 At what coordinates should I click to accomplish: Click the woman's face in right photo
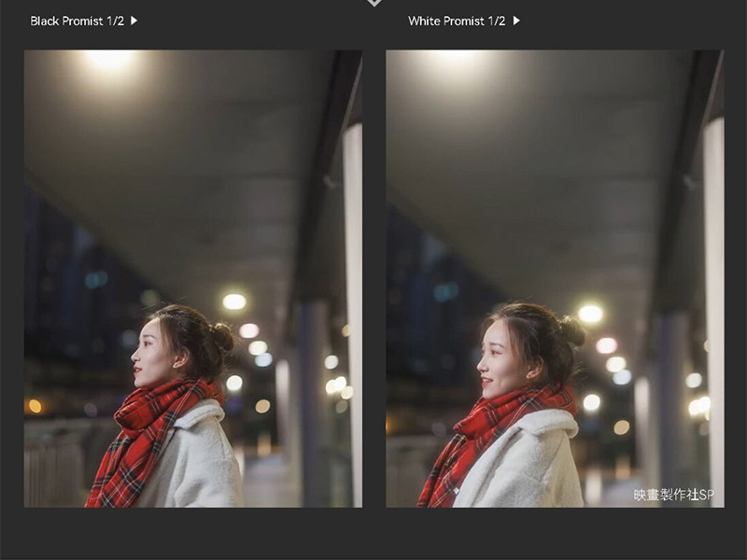(x=498, y=359)
